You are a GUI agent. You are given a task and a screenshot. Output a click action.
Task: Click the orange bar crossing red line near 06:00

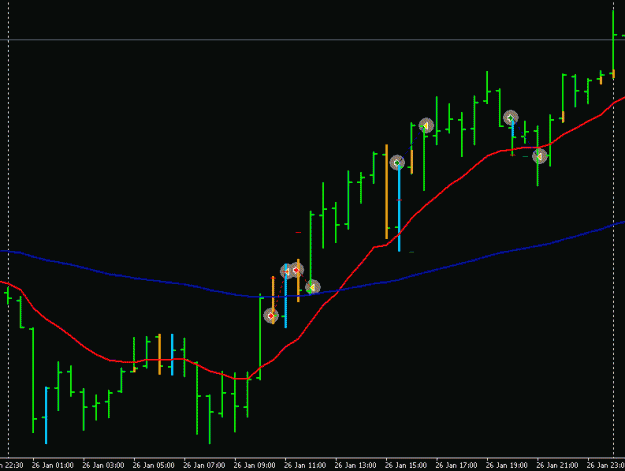(159, 354)
